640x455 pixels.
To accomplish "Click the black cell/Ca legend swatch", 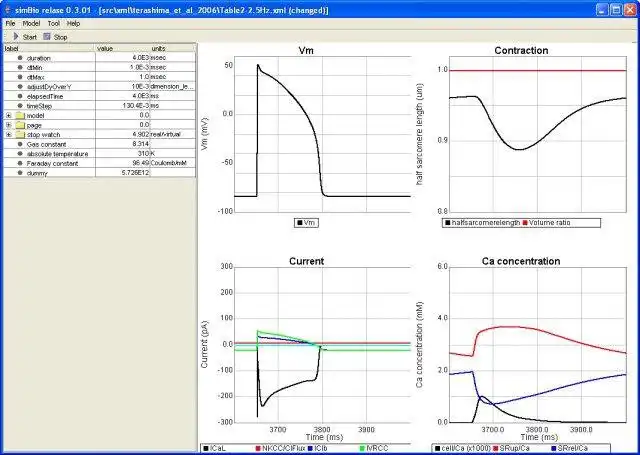I will tap(438, 448).
